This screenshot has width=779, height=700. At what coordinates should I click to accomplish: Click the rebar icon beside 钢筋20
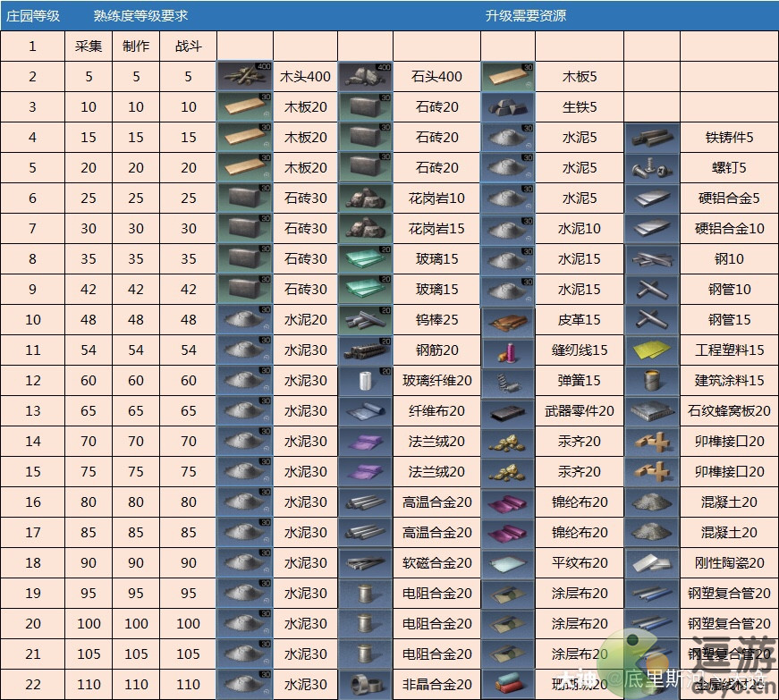[365, 350]
